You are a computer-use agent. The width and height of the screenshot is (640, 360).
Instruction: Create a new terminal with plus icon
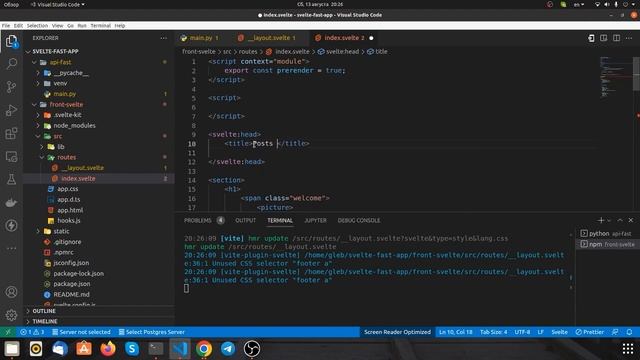point(600,220)
